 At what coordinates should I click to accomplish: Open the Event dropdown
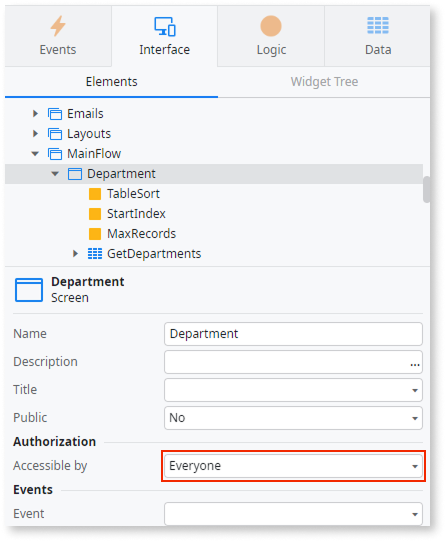click(x=293, y=514)
